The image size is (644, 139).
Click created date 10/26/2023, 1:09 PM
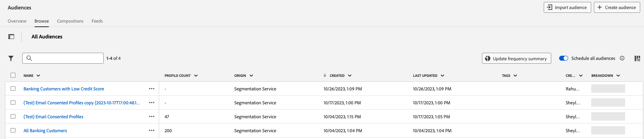[x=342, y=89]
